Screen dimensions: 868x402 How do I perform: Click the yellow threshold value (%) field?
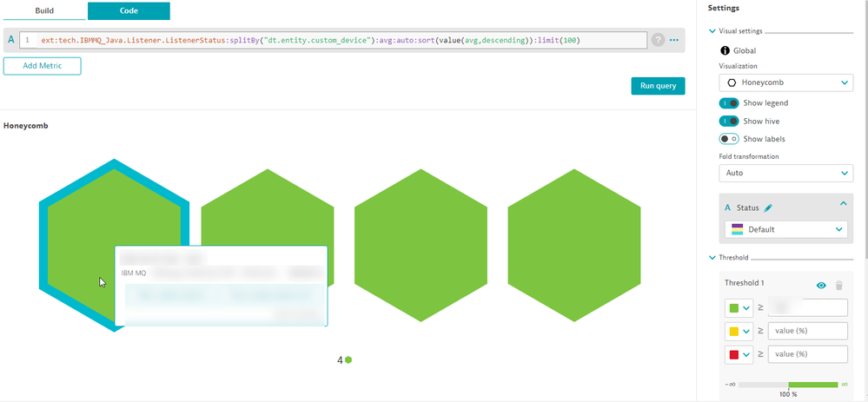click(808, 331)
